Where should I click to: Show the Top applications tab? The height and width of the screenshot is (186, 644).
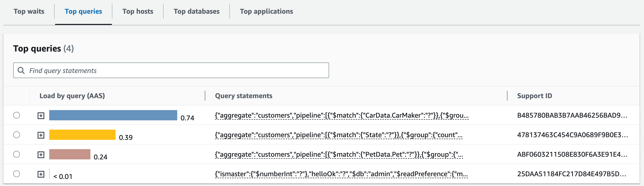(x=266, y=11)
